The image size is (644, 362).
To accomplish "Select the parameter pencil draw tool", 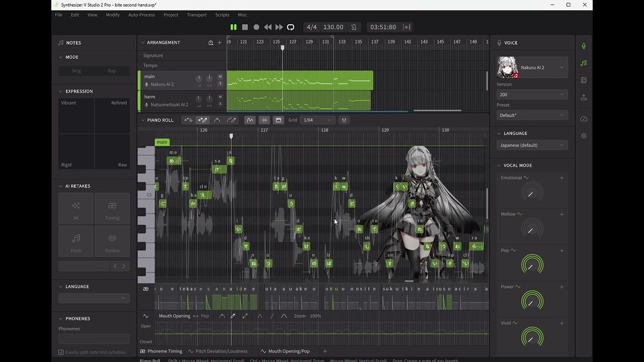I will pyautogui.click(x=233, y=316).
